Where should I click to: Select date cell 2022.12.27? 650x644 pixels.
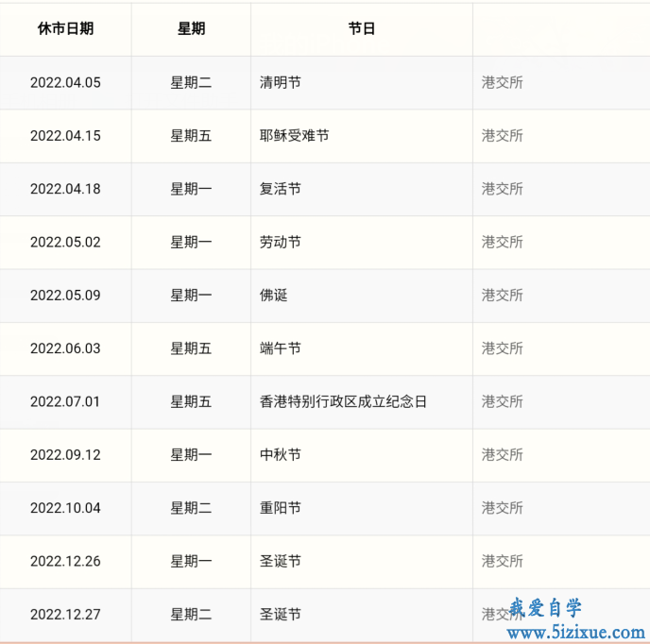click(65, 614)
